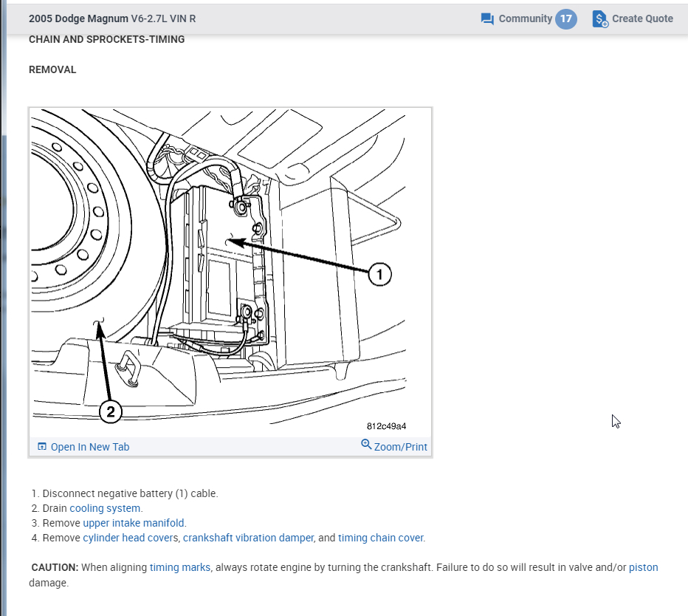Follow the cooling system link

pyautogui.click(x=106, y=508)
